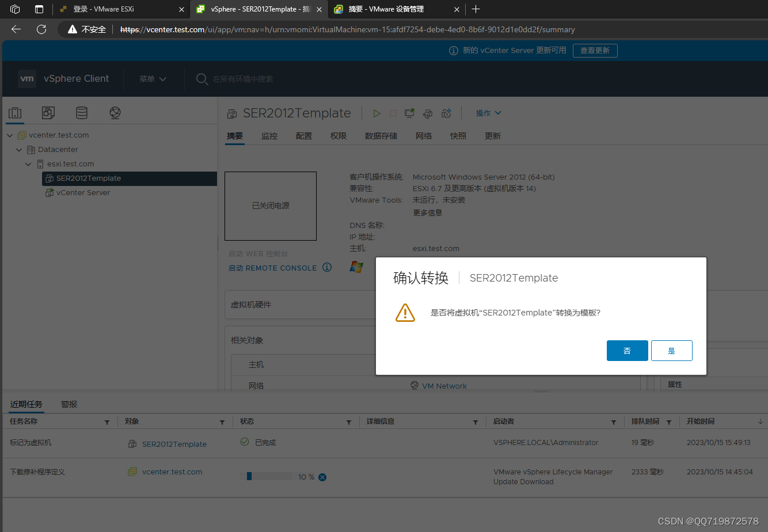Switch to the 摘要 tab
Viewport: 768px width, 532px height.
click(235, 136)
